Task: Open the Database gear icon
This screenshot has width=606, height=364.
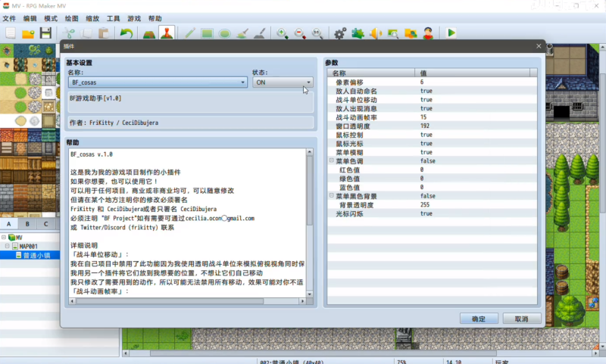Action: click(340, 33)
